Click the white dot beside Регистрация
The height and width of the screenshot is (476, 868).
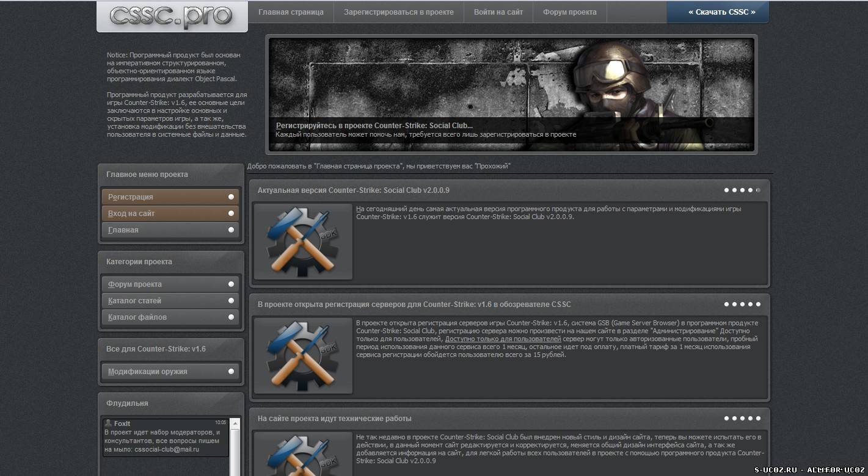click(231, 197)
